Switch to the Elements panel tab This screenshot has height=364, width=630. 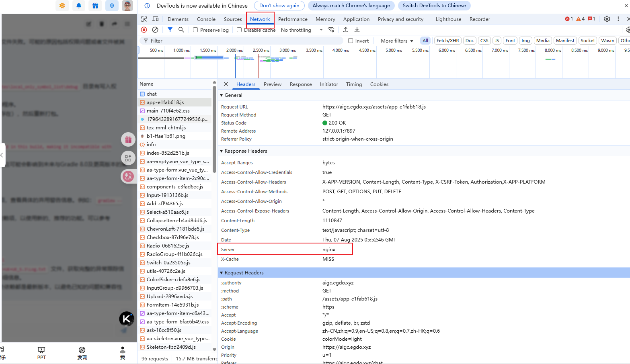coord(178,19)
